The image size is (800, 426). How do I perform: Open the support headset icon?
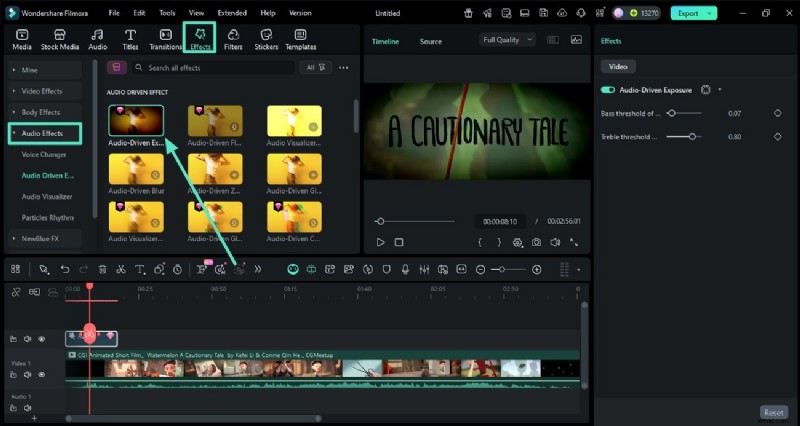click(x=581, y=13)
